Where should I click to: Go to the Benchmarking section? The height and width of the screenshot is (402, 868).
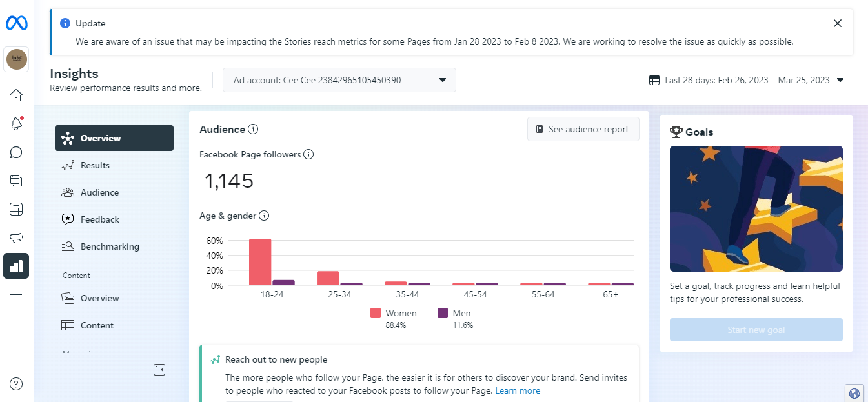click(110, 246)
